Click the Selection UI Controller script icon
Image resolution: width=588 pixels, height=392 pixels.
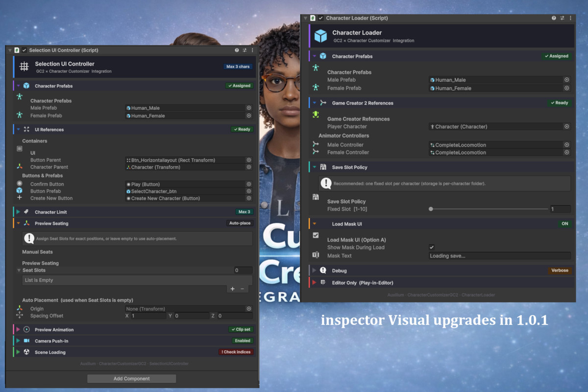pyautogui.click(x=17, y=50)
